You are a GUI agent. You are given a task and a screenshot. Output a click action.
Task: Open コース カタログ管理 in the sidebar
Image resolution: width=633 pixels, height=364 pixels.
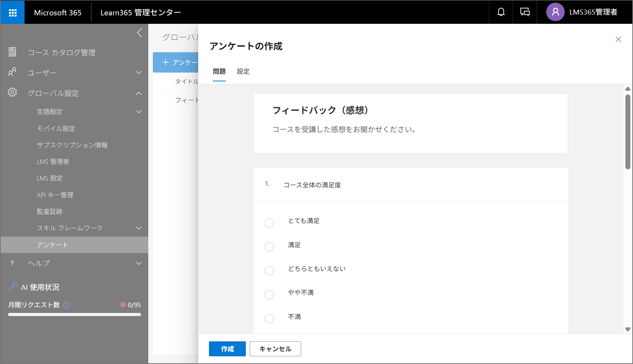click(61, 53)
